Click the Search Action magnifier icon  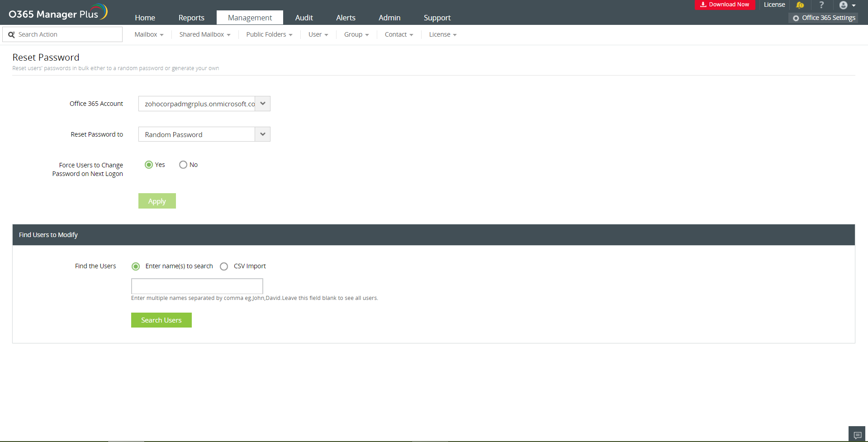click(x=11, y=35)
